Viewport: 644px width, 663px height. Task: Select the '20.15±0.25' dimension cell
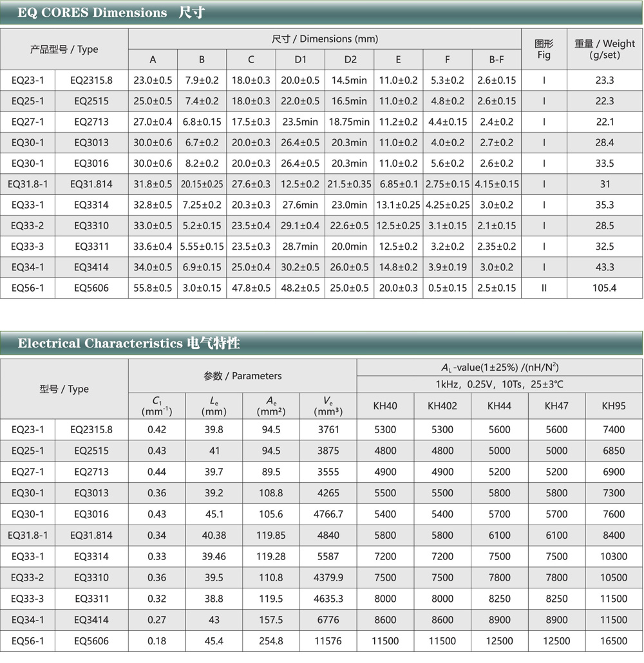202,184
